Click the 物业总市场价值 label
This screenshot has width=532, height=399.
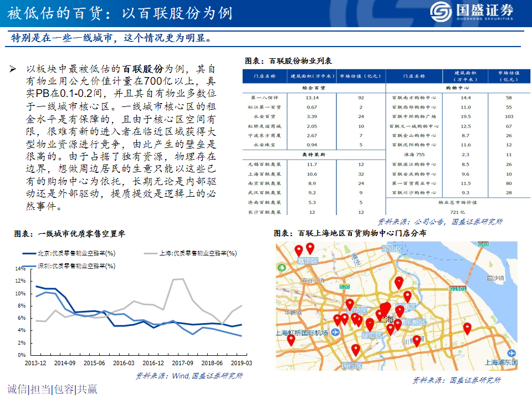[457, 203]
